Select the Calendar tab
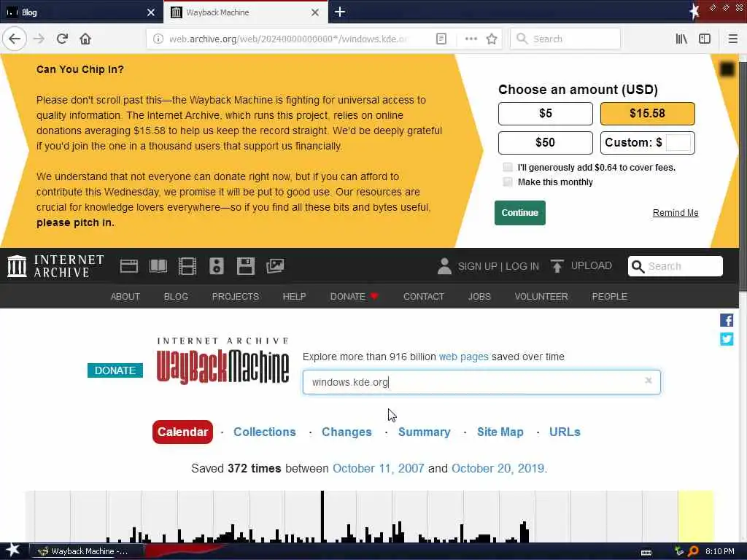Screen dimensions: 747x560 point(182,432)
